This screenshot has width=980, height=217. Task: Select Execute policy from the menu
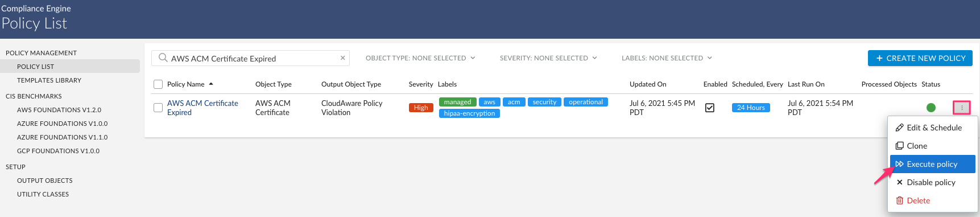coord(933,164)
